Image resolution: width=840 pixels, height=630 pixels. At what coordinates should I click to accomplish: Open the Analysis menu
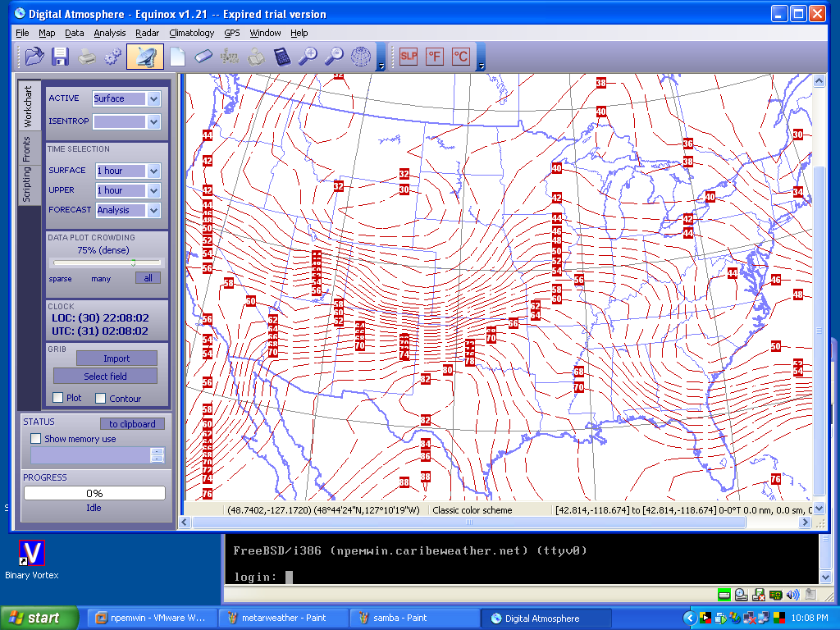[x=109, y=33]
